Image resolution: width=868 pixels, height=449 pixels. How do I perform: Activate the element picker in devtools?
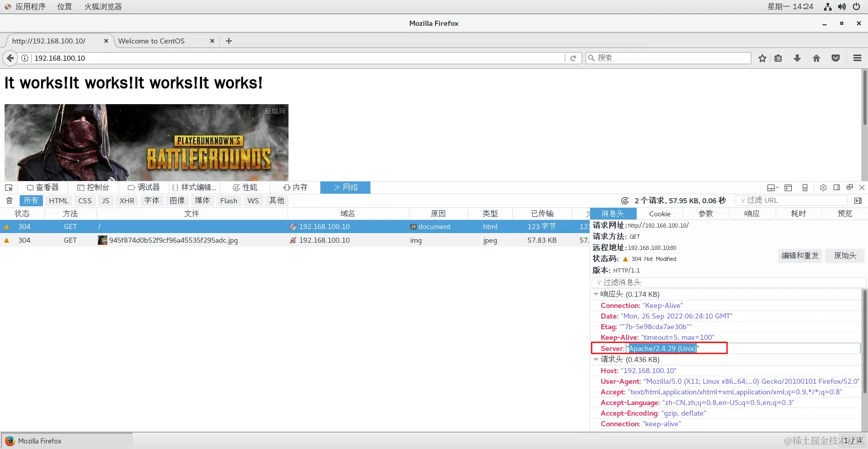click(9, 188)
